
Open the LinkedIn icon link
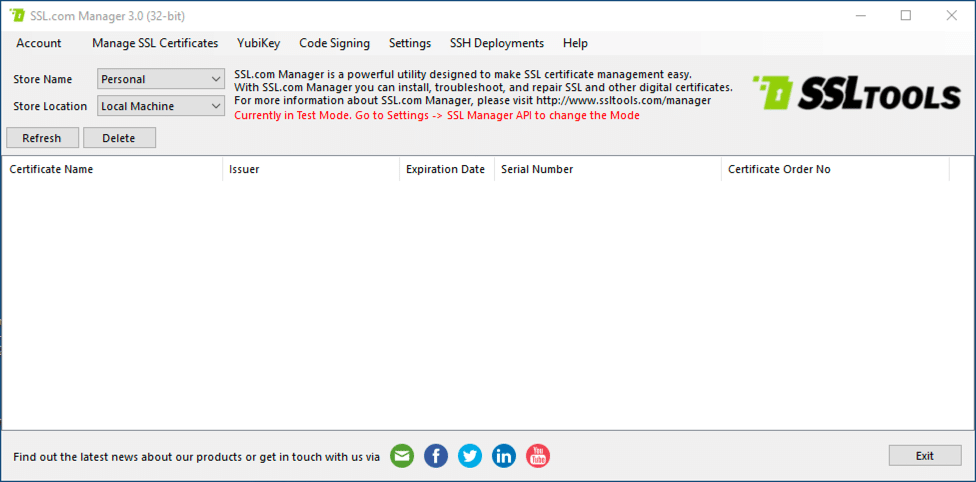tap(504, 456)
